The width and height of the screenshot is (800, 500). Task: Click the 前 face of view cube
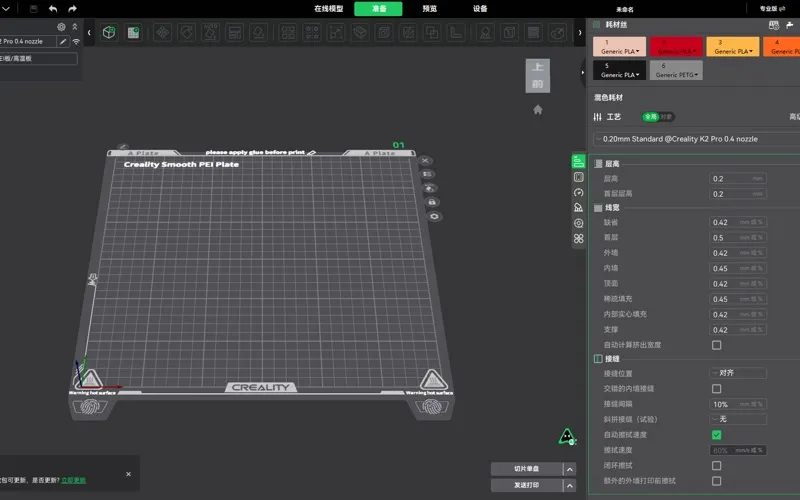tap(538, 84)
